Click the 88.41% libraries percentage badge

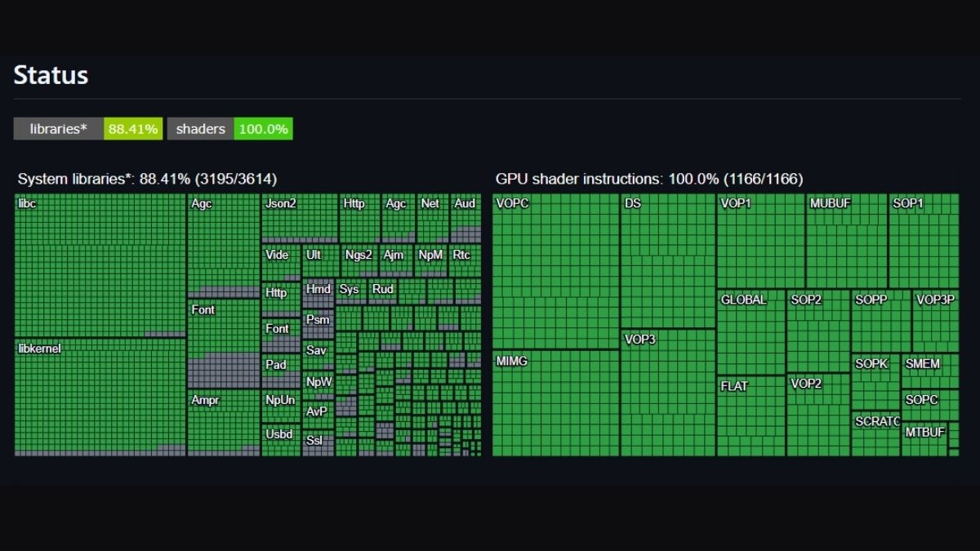coord(133,129)
